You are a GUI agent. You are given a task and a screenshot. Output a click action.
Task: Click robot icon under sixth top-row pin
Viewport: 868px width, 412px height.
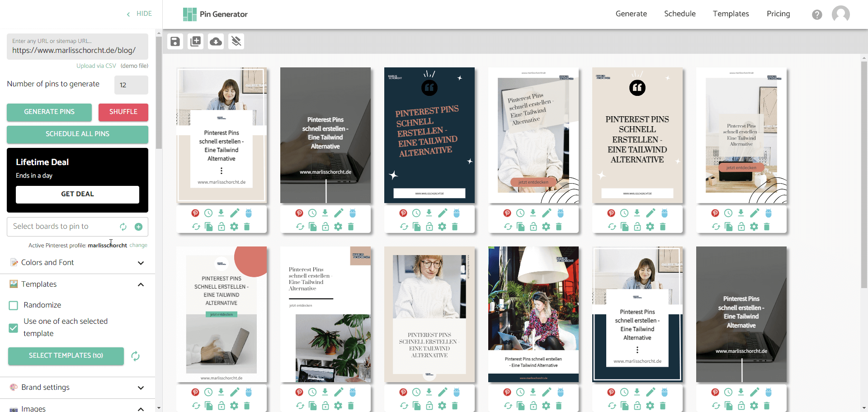[x=769, y=213]
